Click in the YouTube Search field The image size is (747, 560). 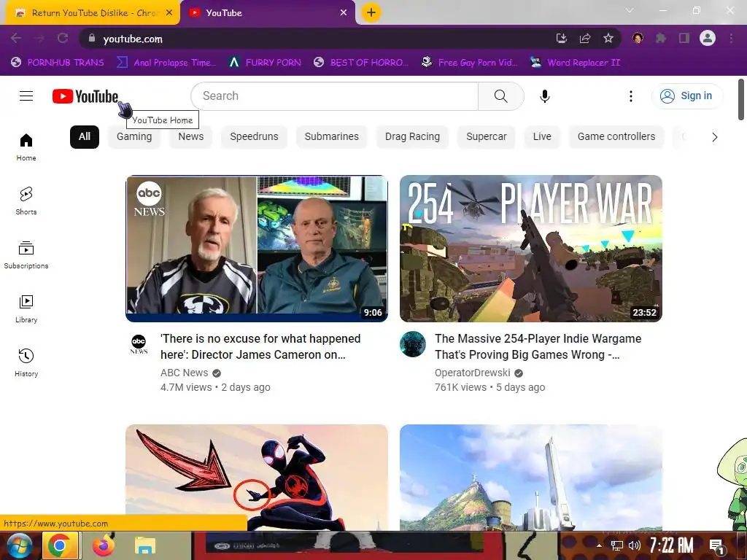click(334, 96)
